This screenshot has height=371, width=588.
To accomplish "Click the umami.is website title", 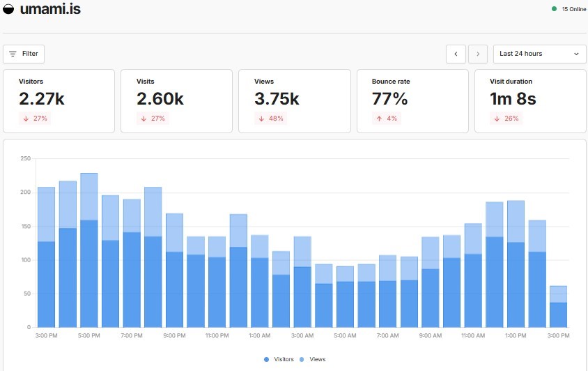I will tap(50, 10).
